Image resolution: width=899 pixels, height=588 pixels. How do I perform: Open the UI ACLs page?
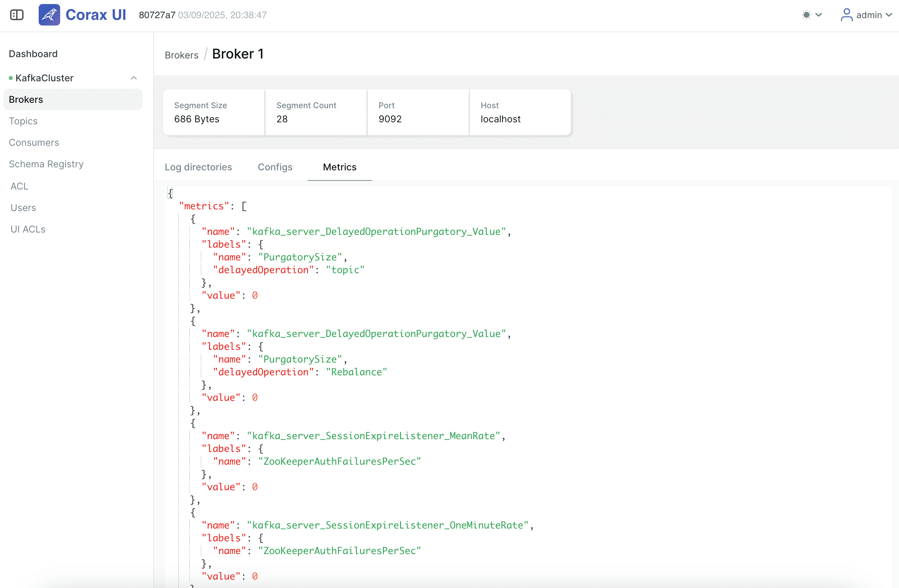(x=28, y=229)
